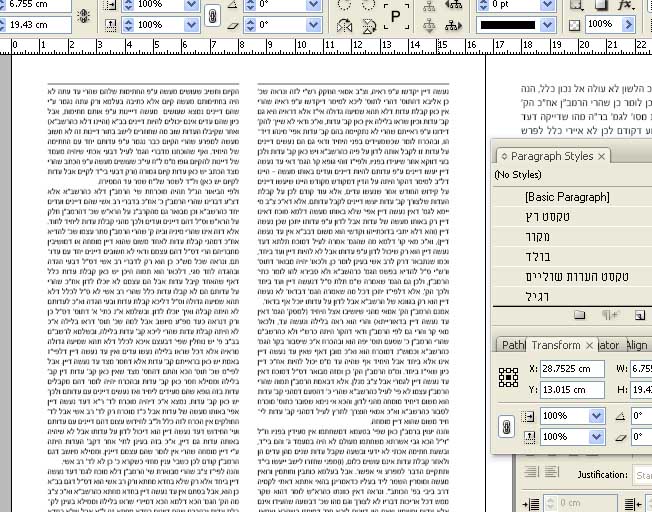The image size is (652, 512).
Task: Open stroke weight 0 pt dropdown
Action: 548,4
